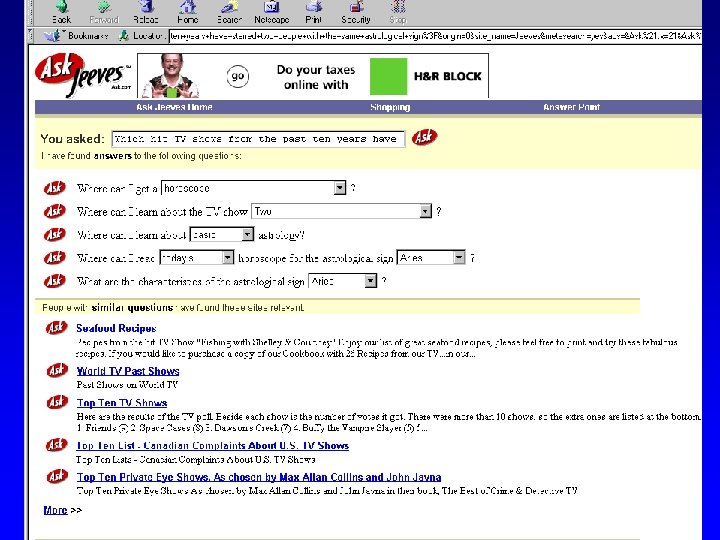This screenshot has width=720, height=540.
Task: Open the Security toolbar button
Action: pyautogui.click(x=355, y=12)
